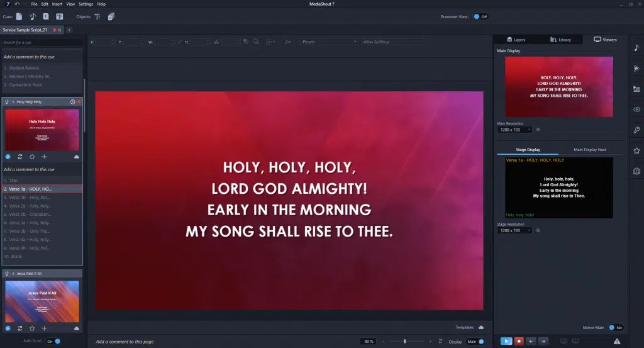Fire the Holy Holy Holy cue play circle
This screenshot has height=348, width=644.
click(x=8, y=157)
